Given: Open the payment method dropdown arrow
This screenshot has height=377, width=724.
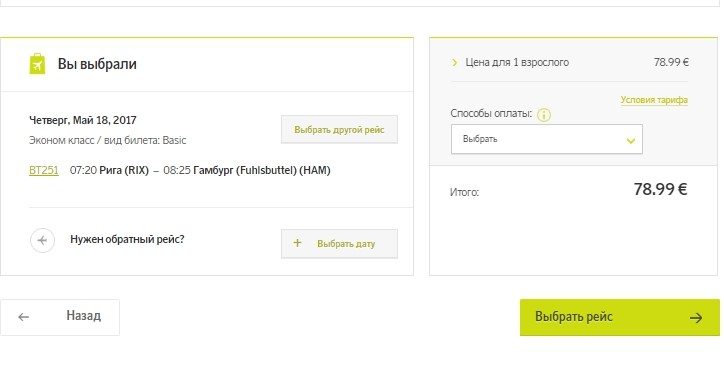Looking at the screenshot, I should [631, 140].
